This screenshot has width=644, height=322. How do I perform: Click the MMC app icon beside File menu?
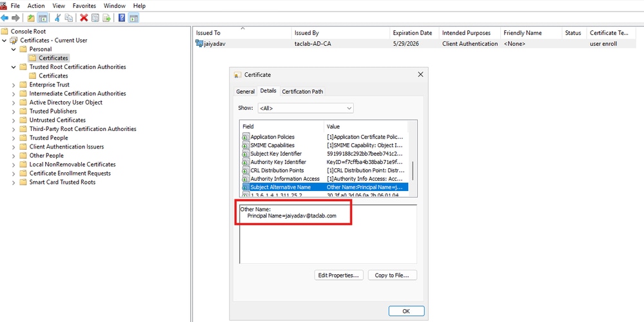(3, 6)
